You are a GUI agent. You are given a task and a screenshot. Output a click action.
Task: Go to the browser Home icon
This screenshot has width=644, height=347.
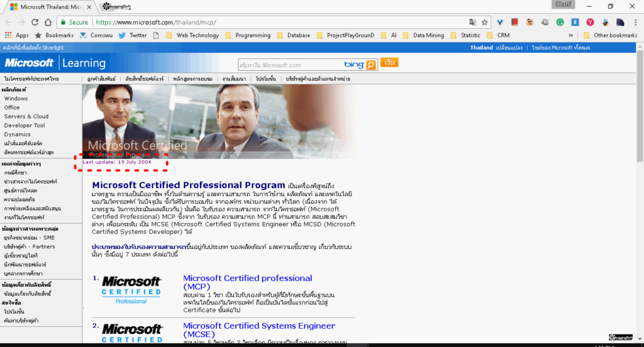click(x=48, y=22)
